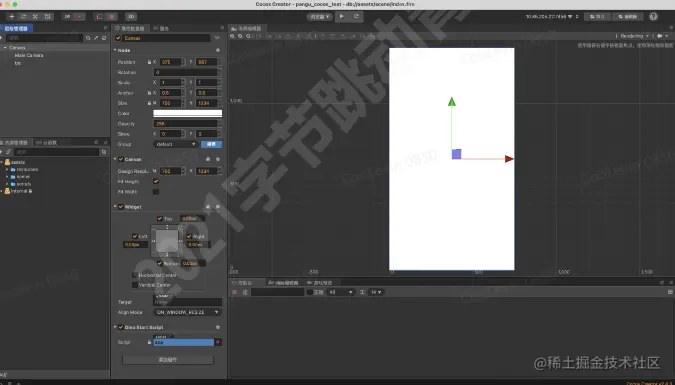Viewport: 675px width, 385px height.
Task: Clear the console log with red icon
Action: tap(235, 292)
